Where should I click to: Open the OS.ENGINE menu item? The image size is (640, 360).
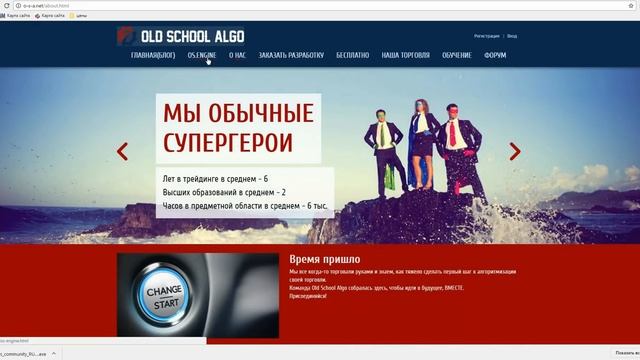tap(202, 55)
